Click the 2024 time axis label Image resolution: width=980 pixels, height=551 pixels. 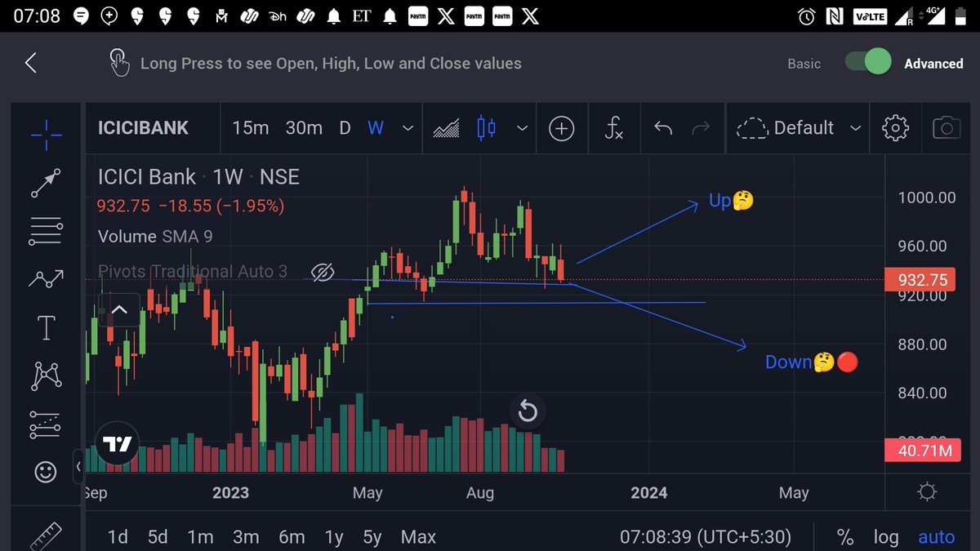click(x=648, y=492)
